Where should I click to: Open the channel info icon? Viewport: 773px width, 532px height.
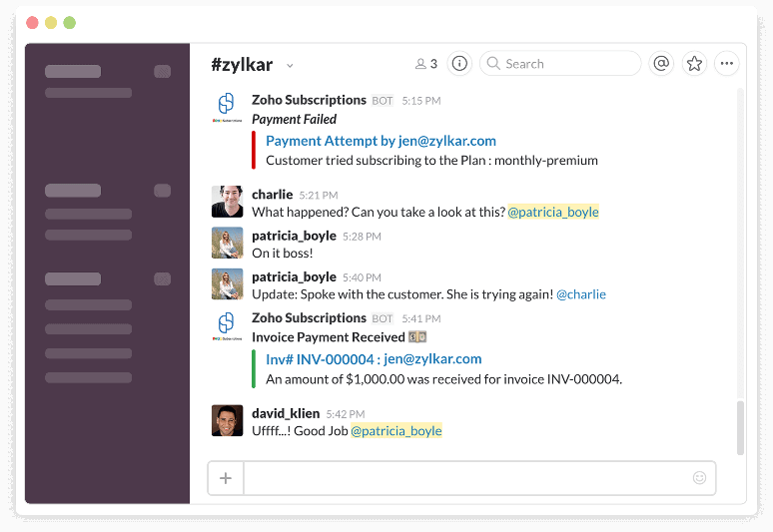(x=459, y=64)
